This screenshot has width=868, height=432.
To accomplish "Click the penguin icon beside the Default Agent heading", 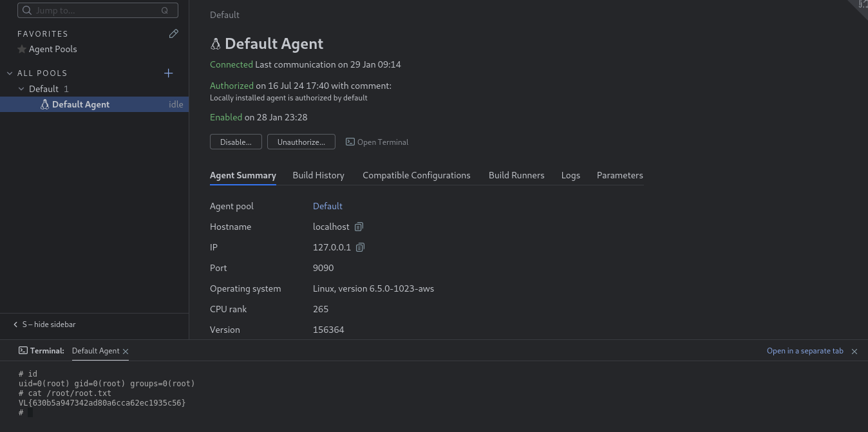I will [x=216, y=44].
